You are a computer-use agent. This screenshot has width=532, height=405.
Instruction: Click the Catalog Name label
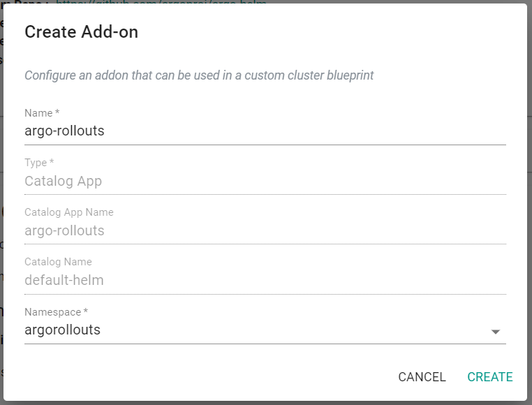click(x=58, y=262)
